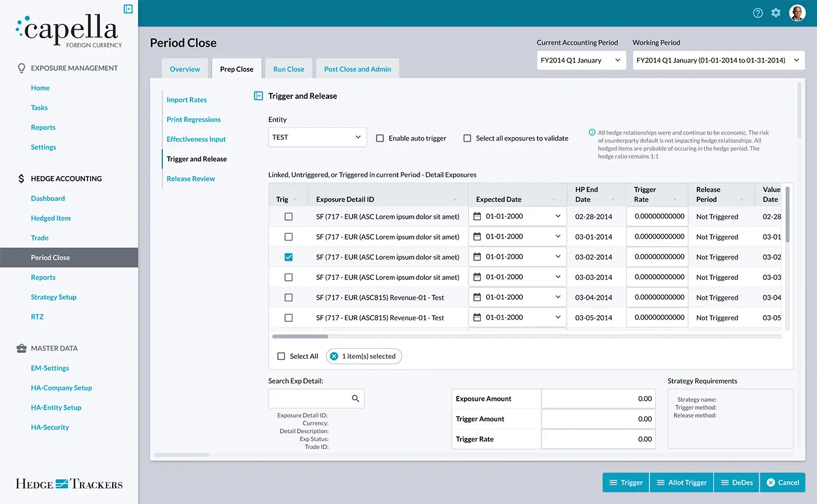This screenshot has width=817, height=504.
Task: Click the table's horizontal scrollbar thumb
Action: 300,337
